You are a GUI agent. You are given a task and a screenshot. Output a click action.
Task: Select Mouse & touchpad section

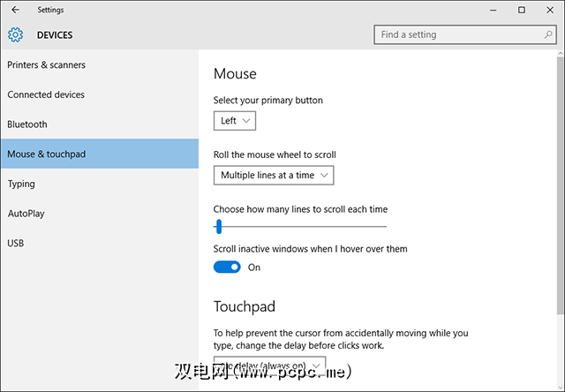(47, 155)
